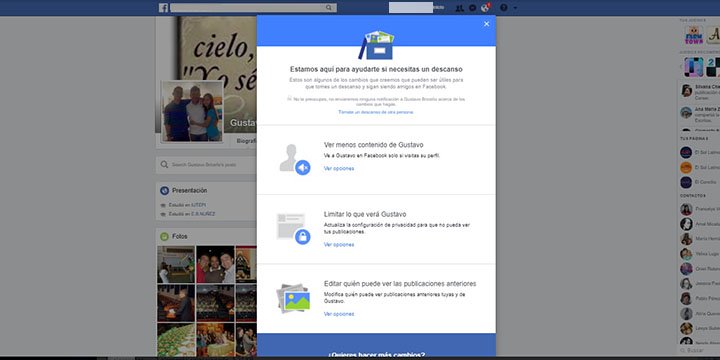This screenshot has height=360, width=720.
Task: Click the green Fotos section icon
Action: [x=164, y=236]
